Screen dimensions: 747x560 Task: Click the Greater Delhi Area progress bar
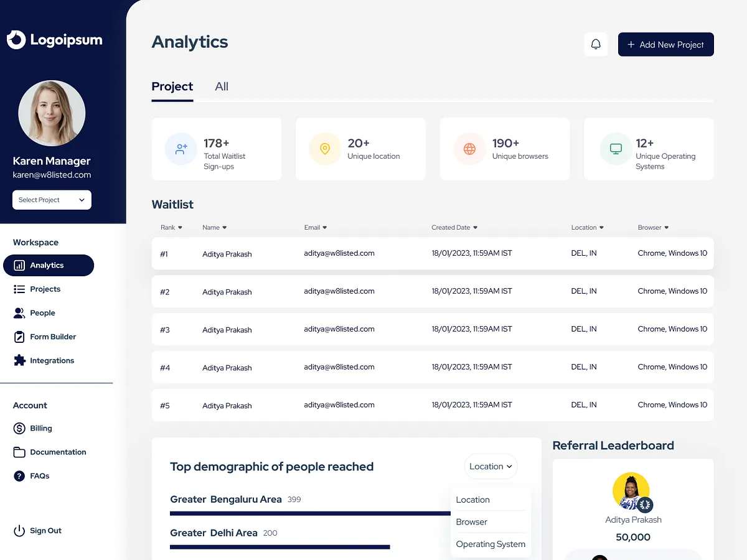pyautogui.click(x=280, y=546)
